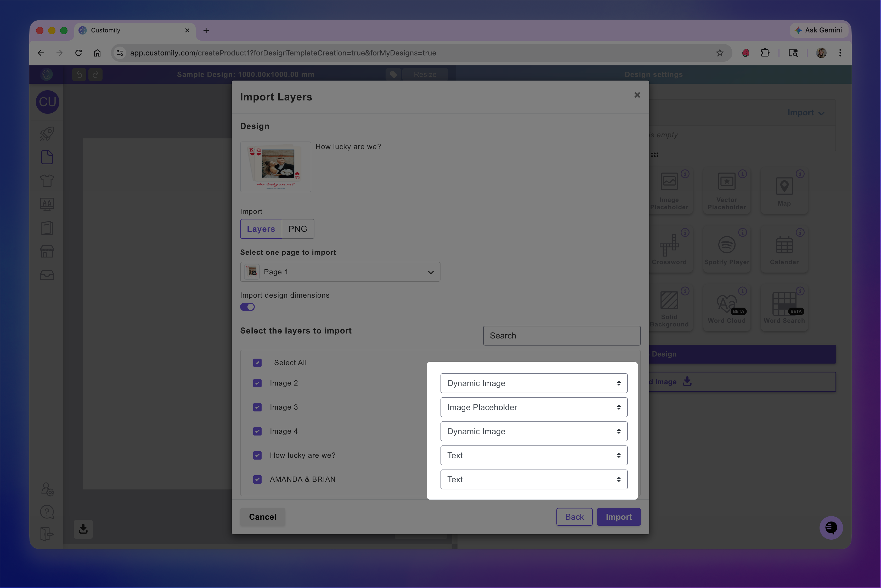881x588 pixels.
Task: Close the Import Layers dialog
Action: tap(637, 95)
